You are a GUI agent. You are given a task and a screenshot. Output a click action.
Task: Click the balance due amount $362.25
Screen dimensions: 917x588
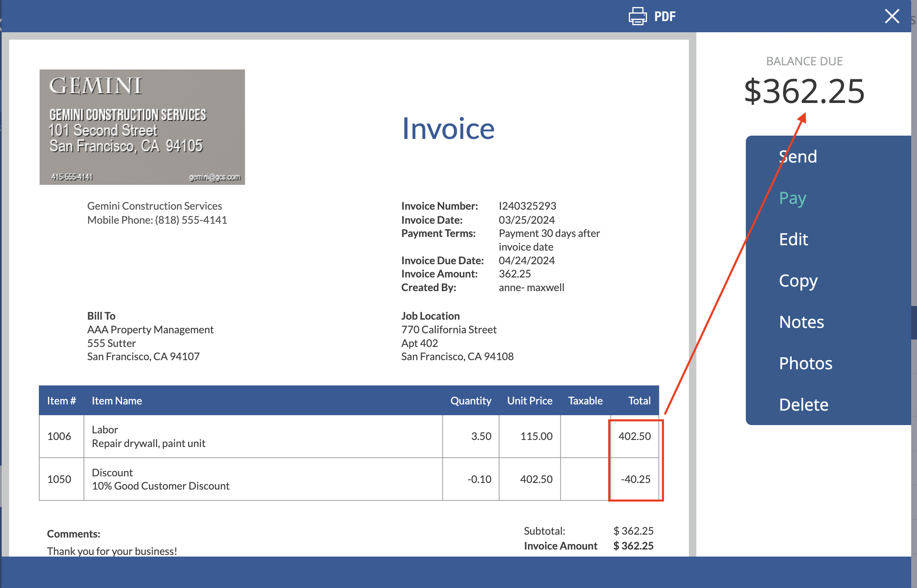click(x=804, y=92)
